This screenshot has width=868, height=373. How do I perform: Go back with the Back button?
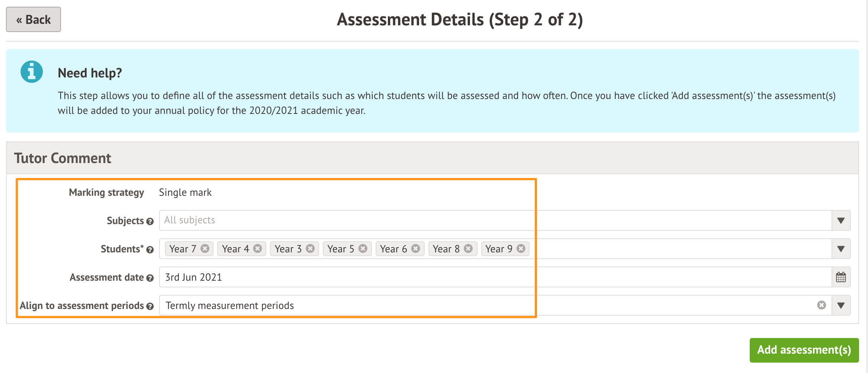33,19
